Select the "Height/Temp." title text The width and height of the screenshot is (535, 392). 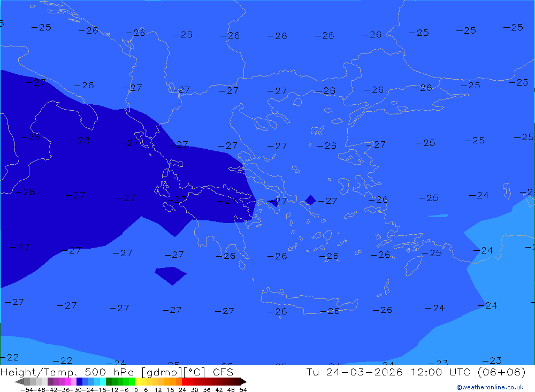(39, 372)
